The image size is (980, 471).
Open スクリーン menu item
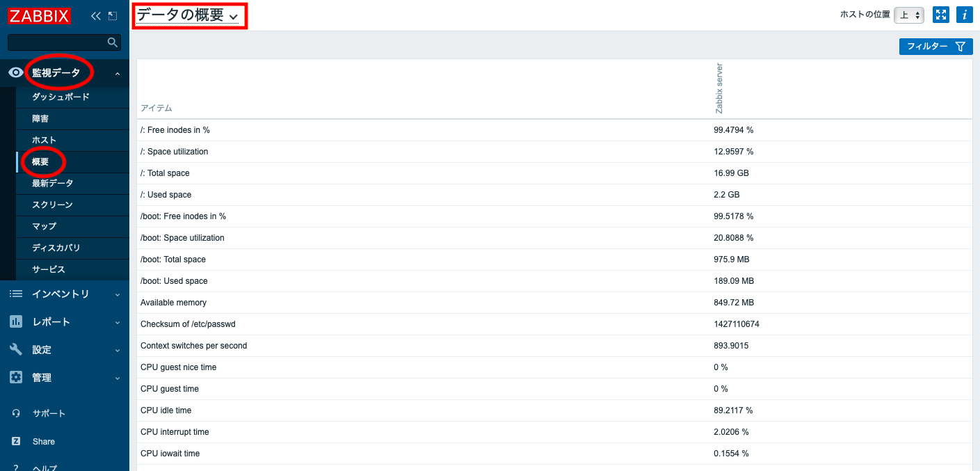52,205
